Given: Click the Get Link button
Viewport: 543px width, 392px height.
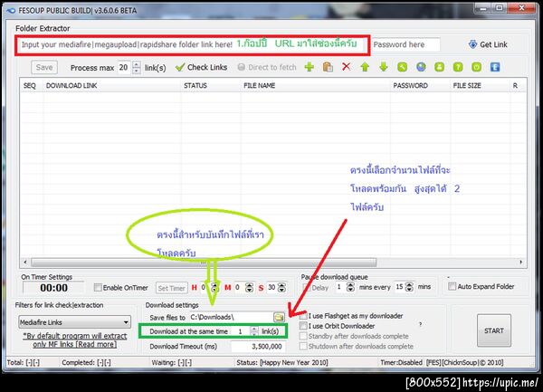Looking at the screenshot, I should pyautogui.click(x=488, y=44).
